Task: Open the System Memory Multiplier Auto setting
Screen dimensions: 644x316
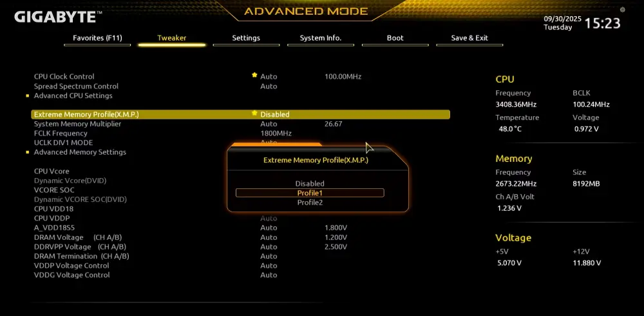Action: 269,124
